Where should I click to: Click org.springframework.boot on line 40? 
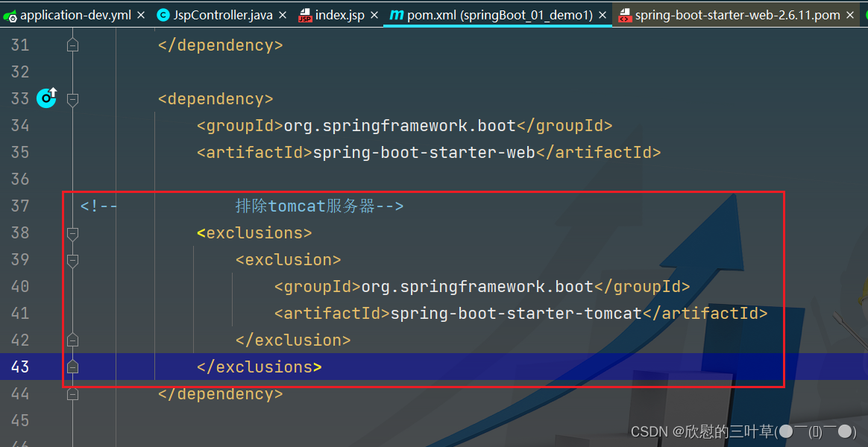477,287
